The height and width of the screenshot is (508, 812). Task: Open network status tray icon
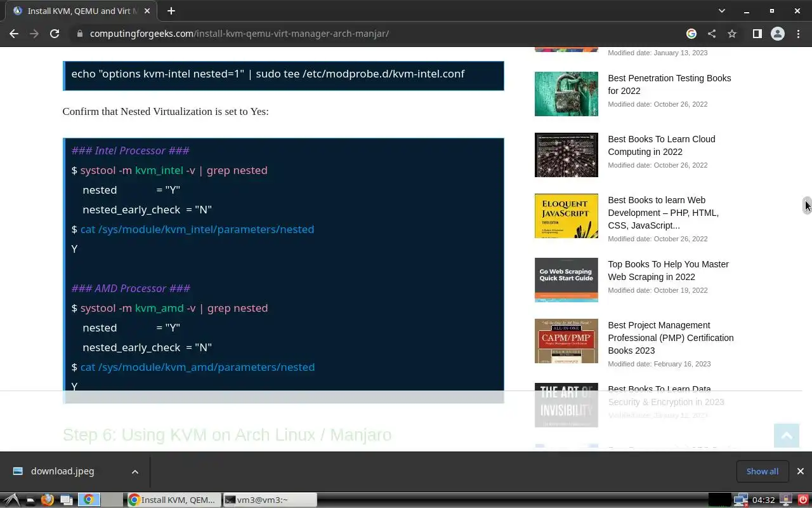tap(740, 500)
